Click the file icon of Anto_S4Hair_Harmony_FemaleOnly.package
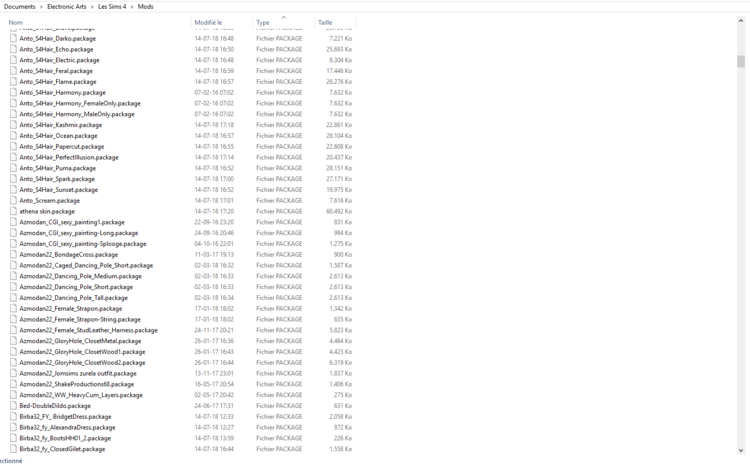Viewport: 750px width, 464px height. (13, 103)
